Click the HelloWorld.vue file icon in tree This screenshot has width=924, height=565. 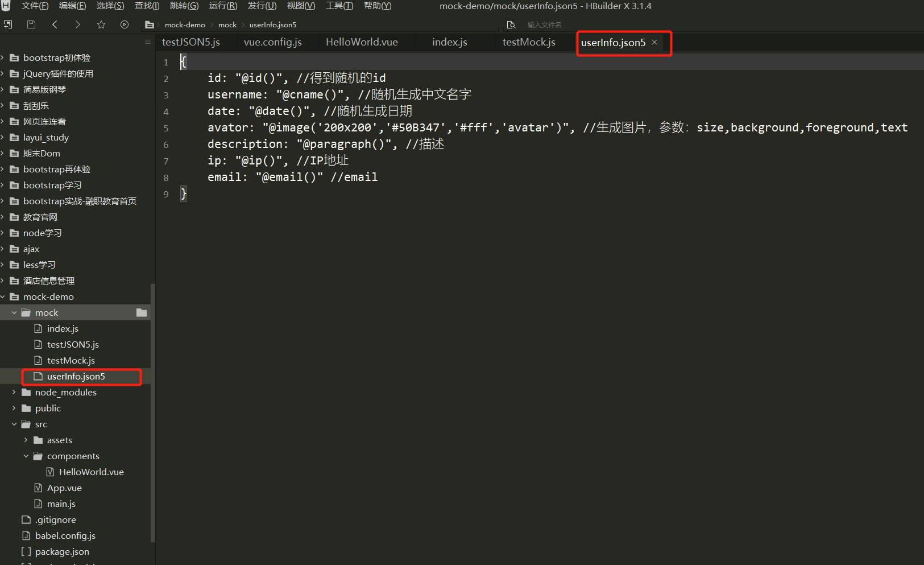pyautogui.click(x=50, y=472)
